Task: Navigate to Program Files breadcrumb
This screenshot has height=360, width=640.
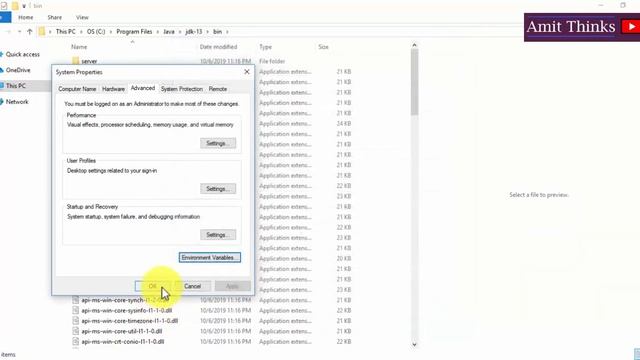Action: coord(134,31)
